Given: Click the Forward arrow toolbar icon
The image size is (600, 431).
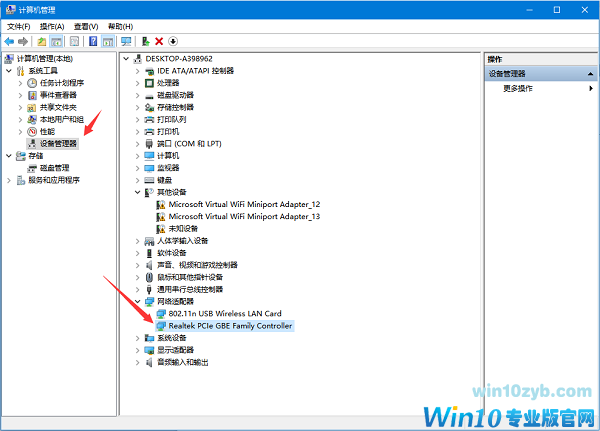Looking at the screenshot, I should coord(23,41).
